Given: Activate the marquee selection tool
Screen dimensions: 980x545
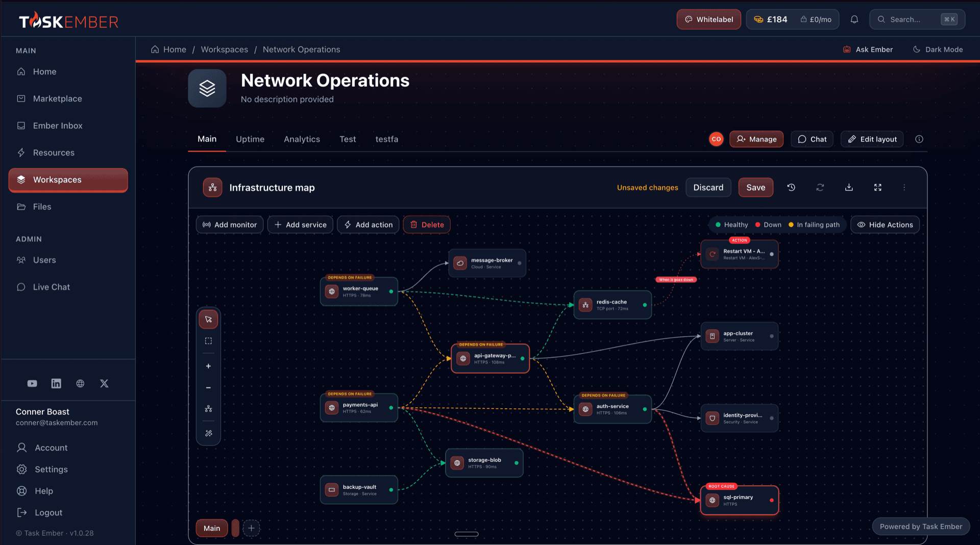Looking at the screenshot, I should (208, 341).
